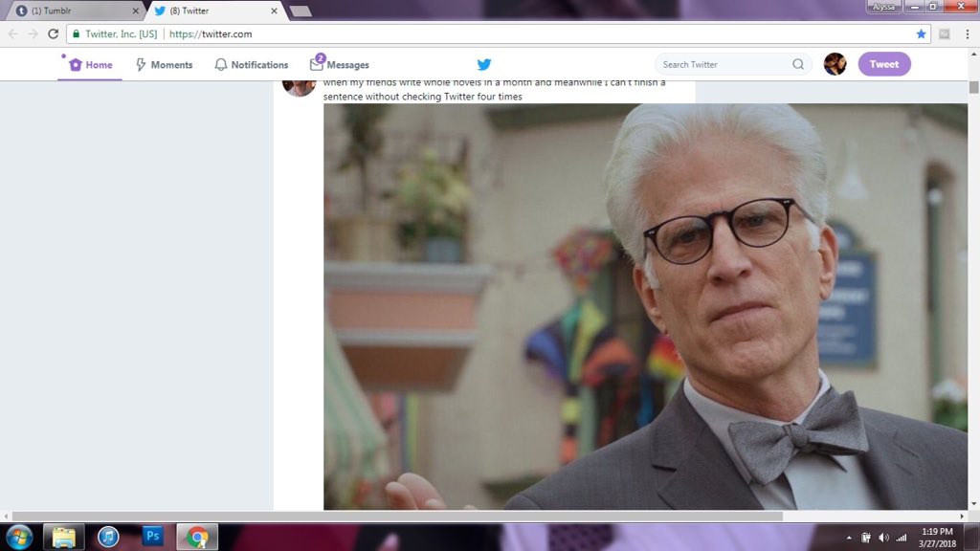Open the Chrome extension icon beside the star

click(x=945, y=33)
